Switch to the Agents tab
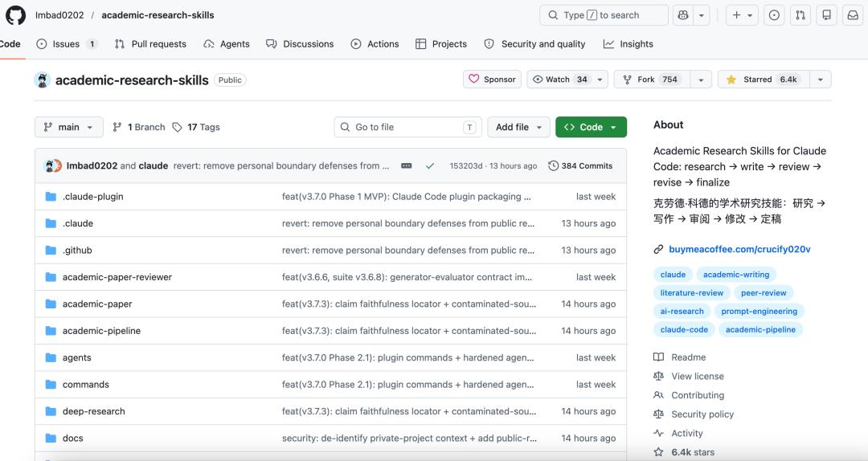This screenshot has width=868, height=461. pyautogui.click(x=227, y=43)
